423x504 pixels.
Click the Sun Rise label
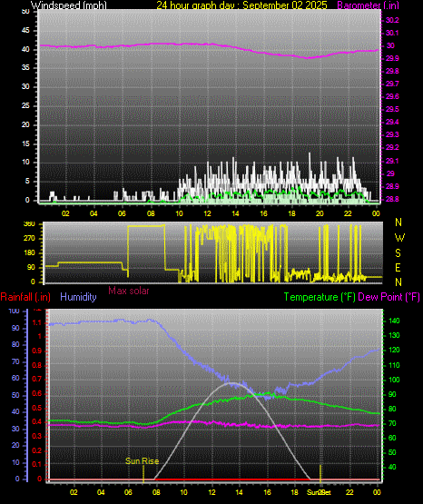tap(142, 461)
